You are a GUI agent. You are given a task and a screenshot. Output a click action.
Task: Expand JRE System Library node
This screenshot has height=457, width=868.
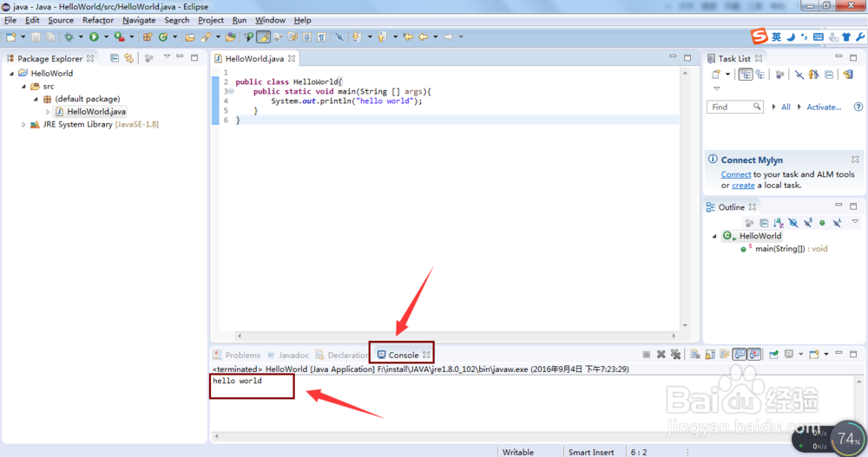pos(23,125)
